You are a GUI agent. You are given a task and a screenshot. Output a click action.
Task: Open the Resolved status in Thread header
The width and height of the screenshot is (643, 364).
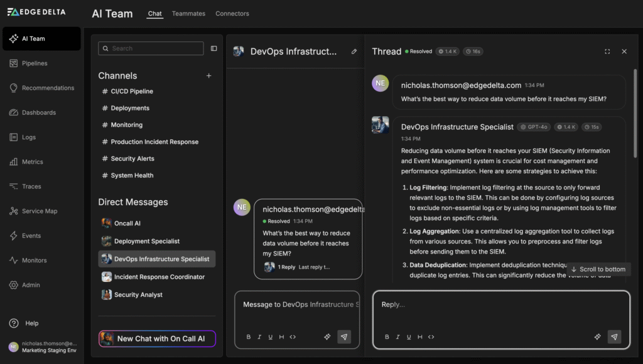[418, 51]
